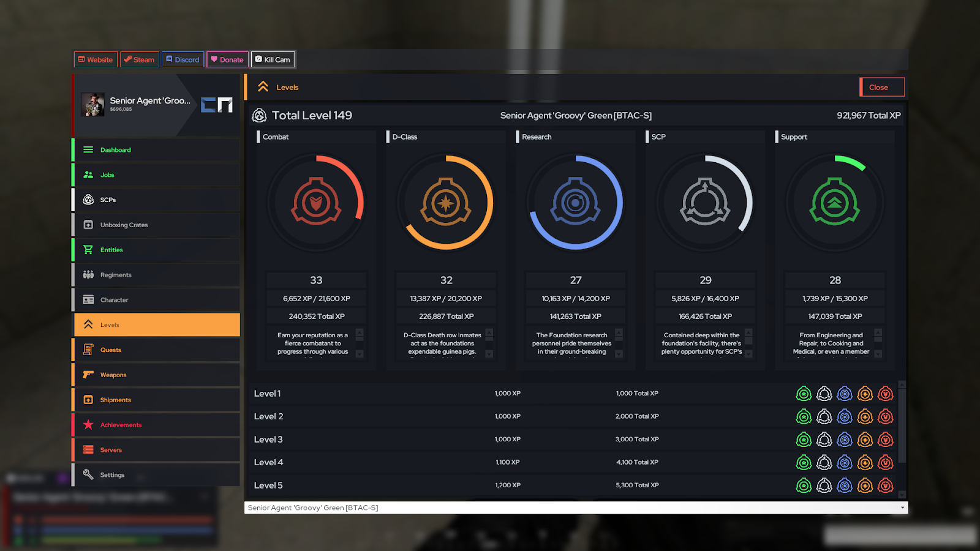Viewport: 980px width, 551px height.
Task: Select the Level 5 row label
Action: (x=268, y=485)
